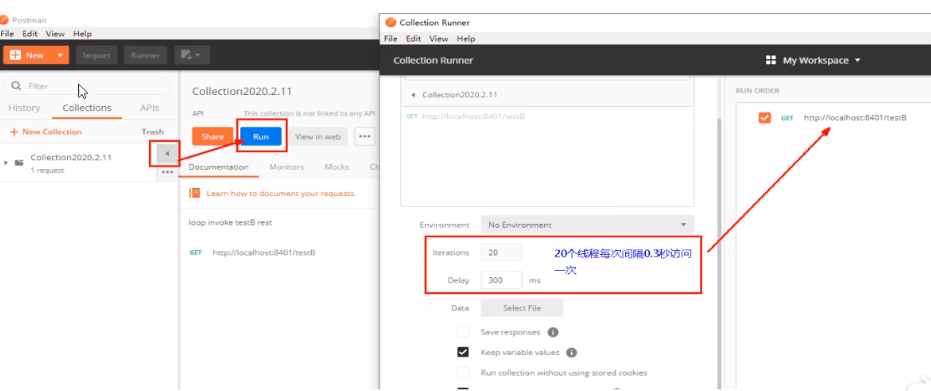This screenshot has width=931, height=391.
Task: Open the Trash link
Action: click(153, 132)
